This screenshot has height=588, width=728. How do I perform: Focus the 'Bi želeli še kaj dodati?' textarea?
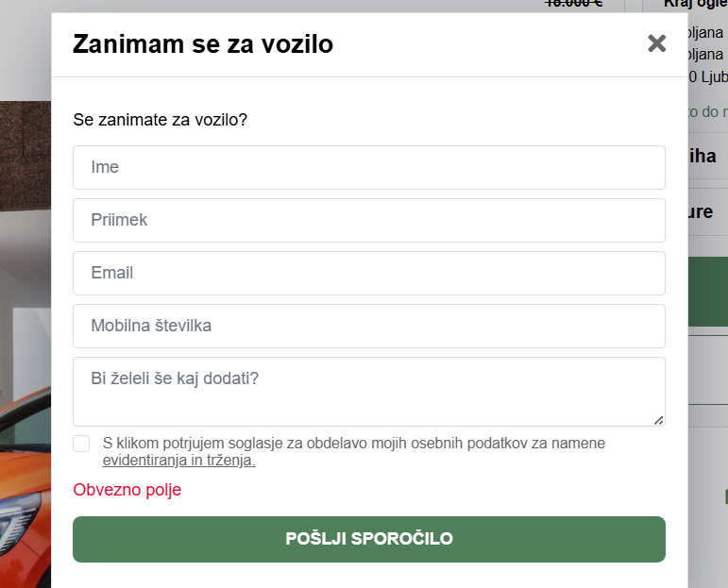pos(369,391)
